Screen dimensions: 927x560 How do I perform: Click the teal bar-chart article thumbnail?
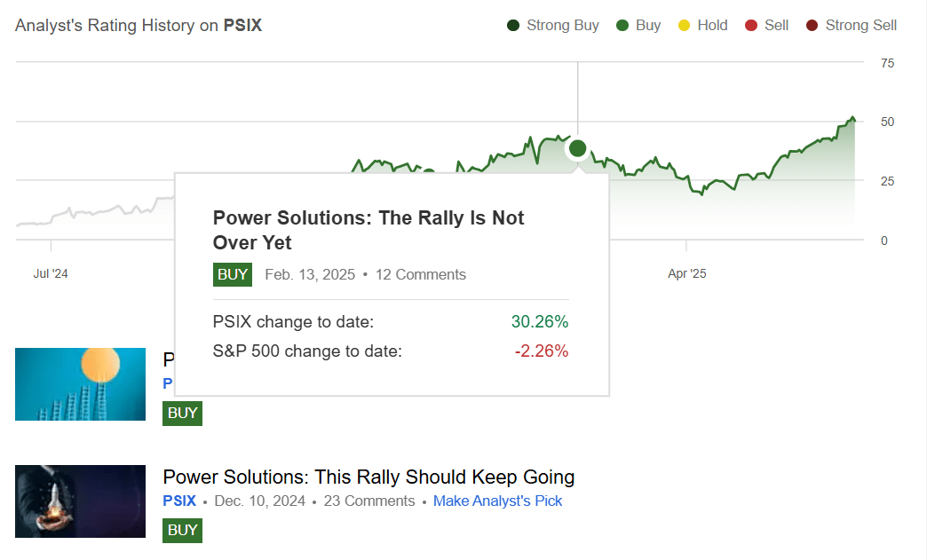click(80, 384)
